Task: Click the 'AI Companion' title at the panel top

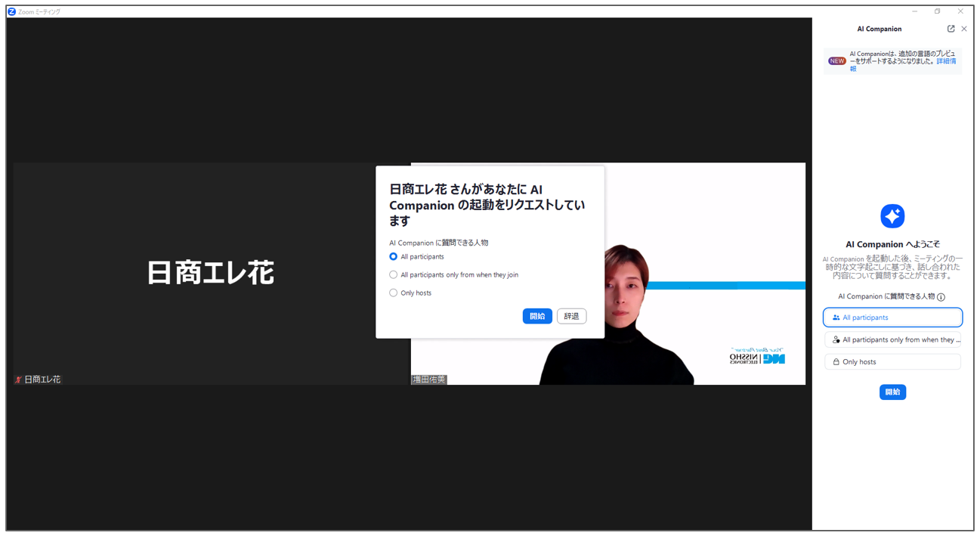Action: tap(880, 29)
